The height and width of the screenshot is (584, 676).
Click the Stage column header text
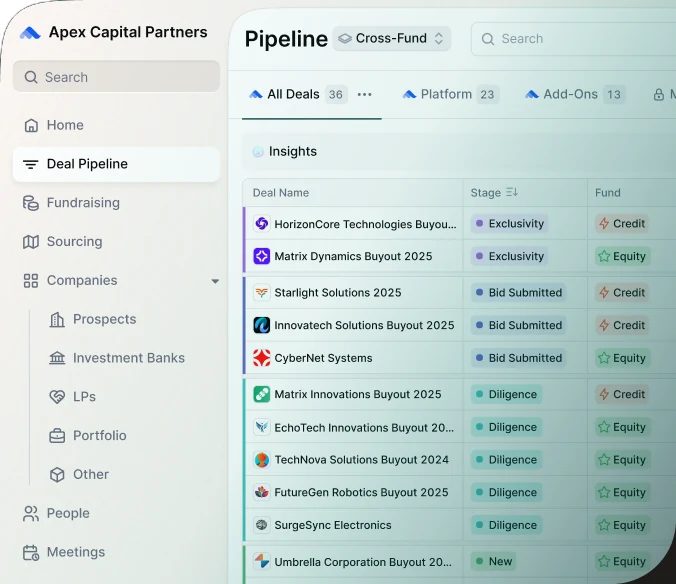point(485,193)
